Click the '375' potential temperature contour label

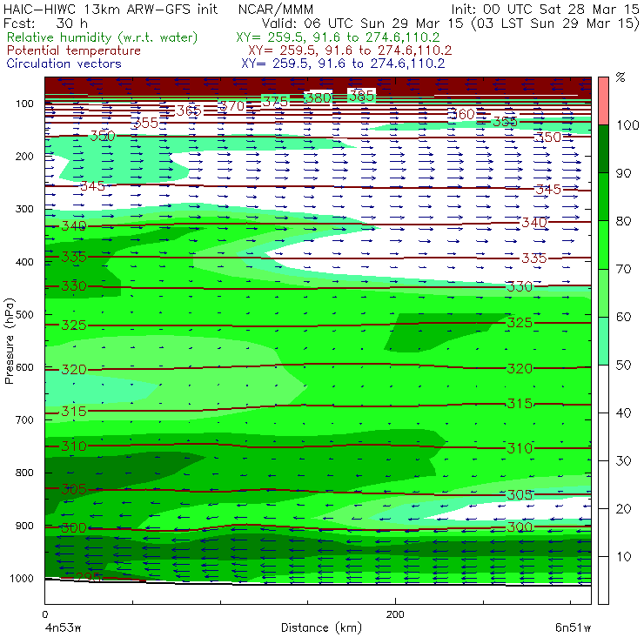(x=275, y=102)
